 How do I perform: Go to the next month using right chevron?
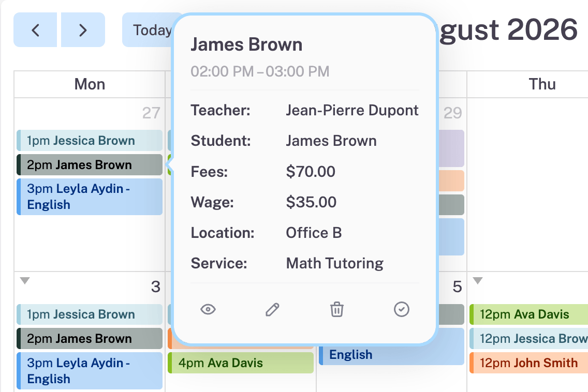click(83, 30)
